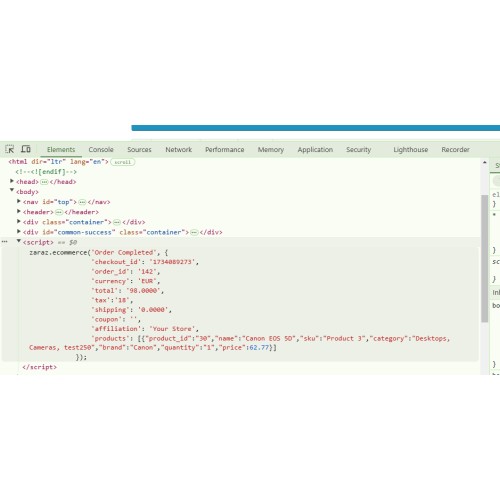Click the scroll badge beside html tag

(123, 162)
